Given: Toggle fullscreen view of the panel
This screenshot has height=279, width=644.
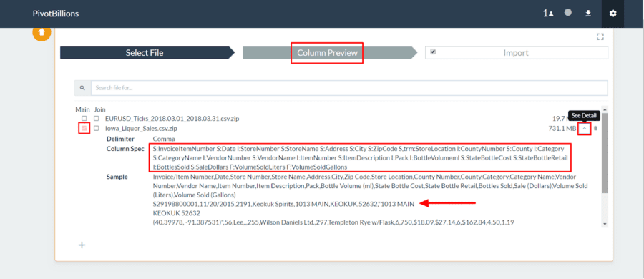Looking at the screenshot, I should (600, 37).
